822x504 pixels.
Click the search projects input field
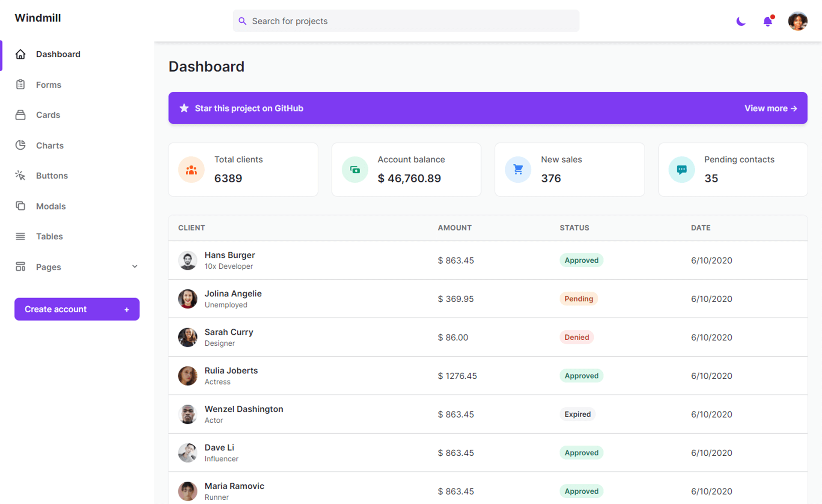tap(406, 21)
